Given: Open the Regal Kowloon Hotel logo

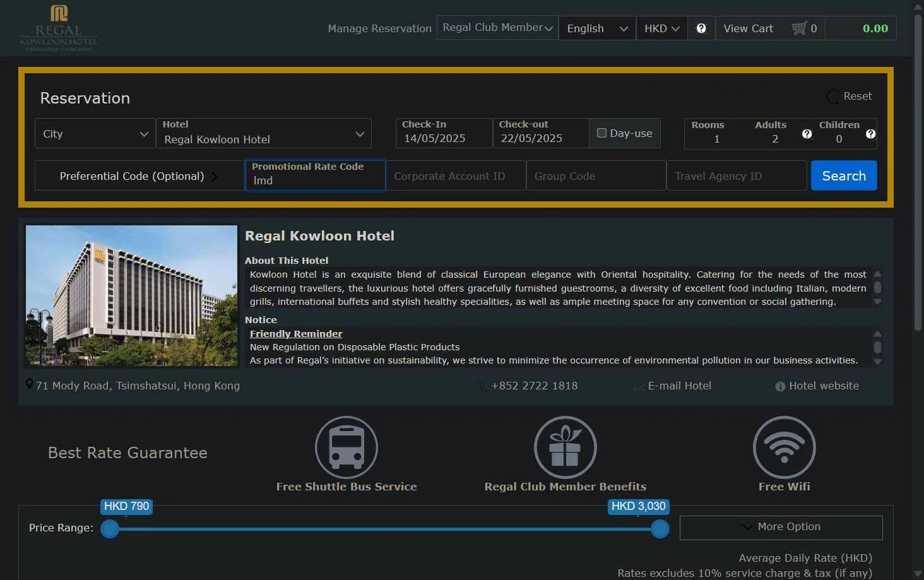Looking at the screenshot, I should click(x=59, y=28).
